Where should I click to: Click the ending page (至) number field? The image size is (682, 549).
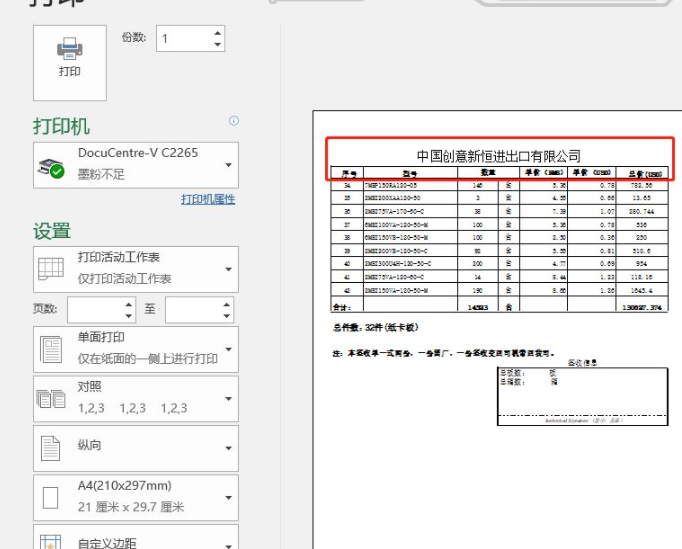(200, 310)
